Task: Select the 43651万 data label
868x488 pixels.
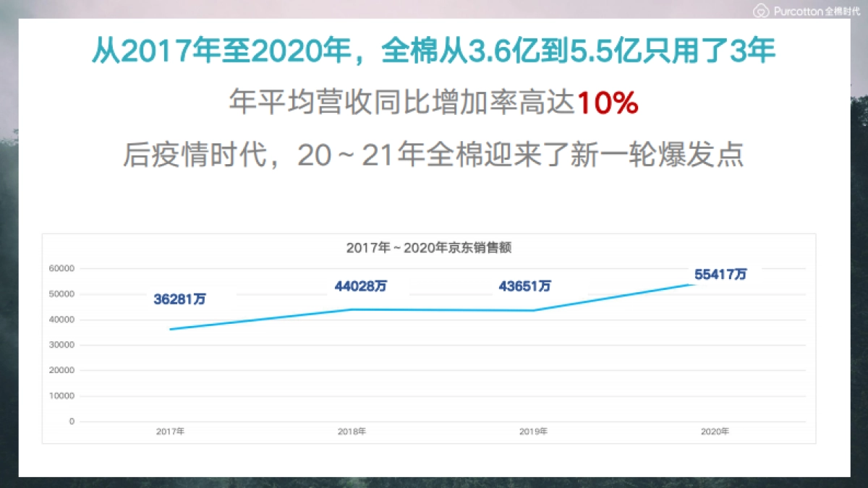Action: (524, 286)
